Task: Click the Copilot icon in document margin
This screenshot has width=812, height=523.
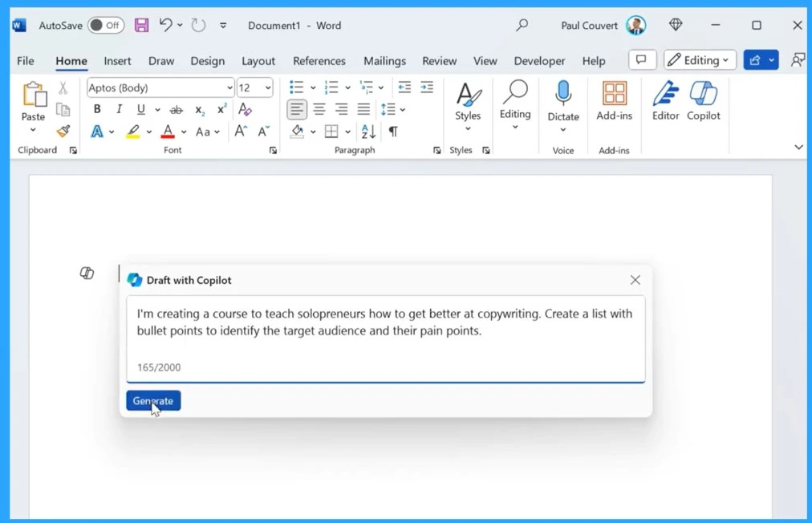Action: [87, 274]
